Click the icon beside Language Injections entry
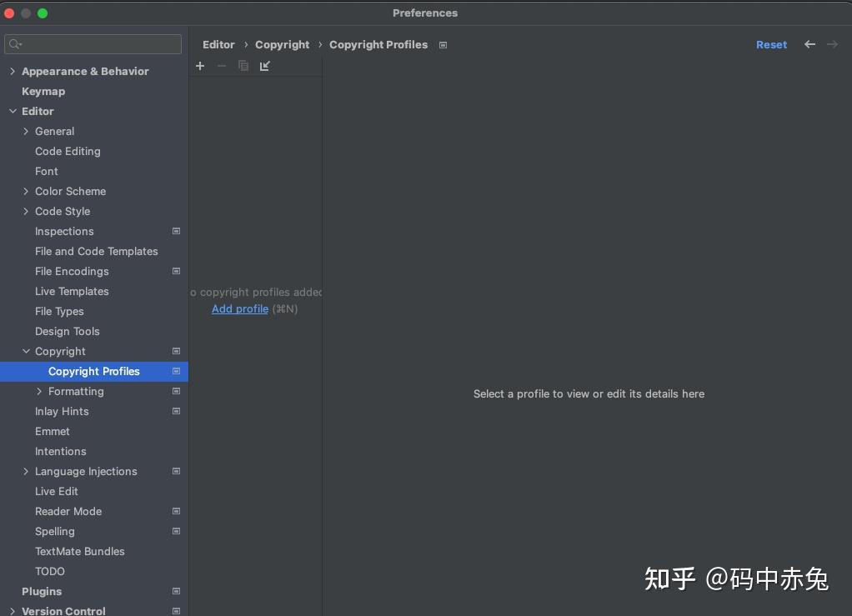 click(x=176, y=471)
